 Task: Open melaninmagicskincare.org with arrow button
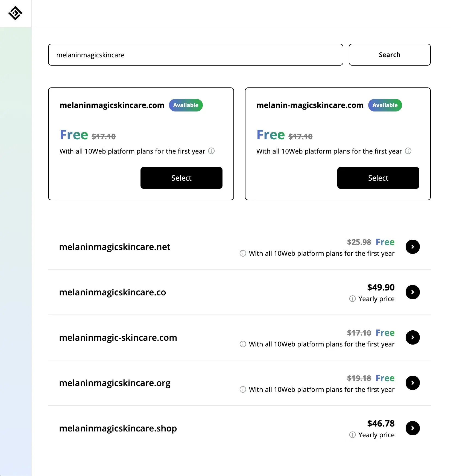click(412, 383)
